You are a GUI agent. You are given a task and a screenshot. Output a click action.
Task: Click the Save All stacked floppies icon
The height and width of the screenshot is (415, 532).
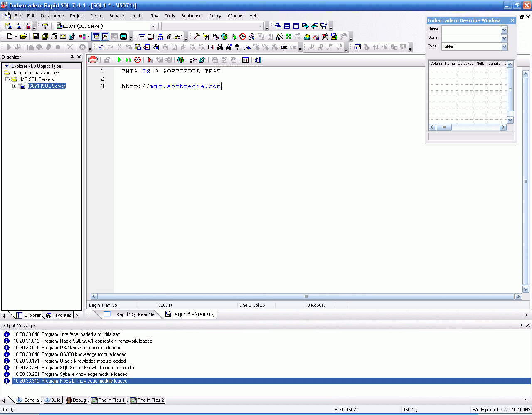pos(45,37)
